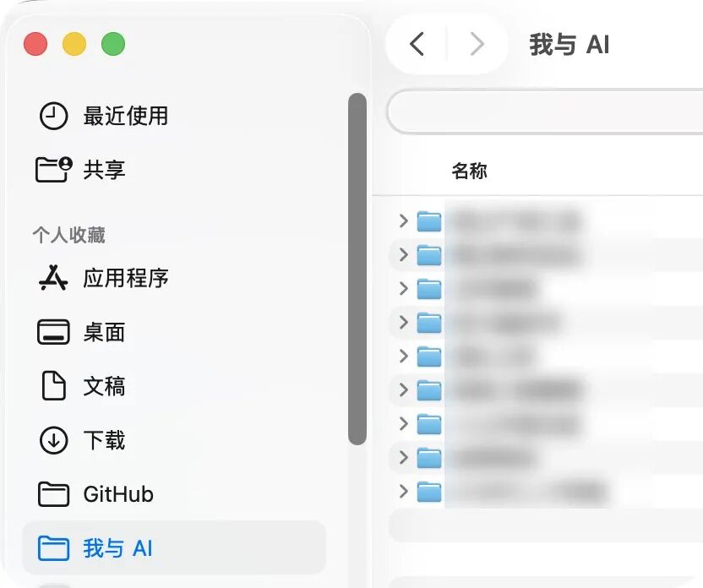Switch sorting by clicking 名称 column header
Screen dimensions: 703x588
(x=470, y=170)
